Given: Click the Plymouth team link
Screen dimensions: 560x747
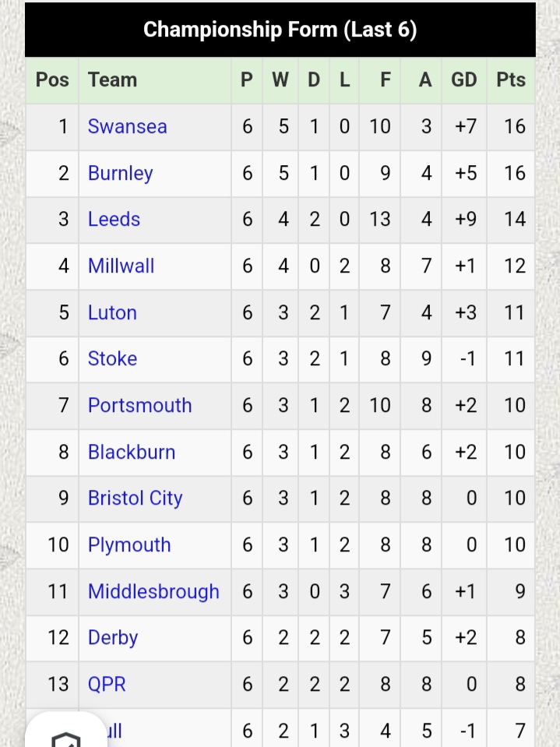Looking at the screenshot, I should [x=129, y=545].
